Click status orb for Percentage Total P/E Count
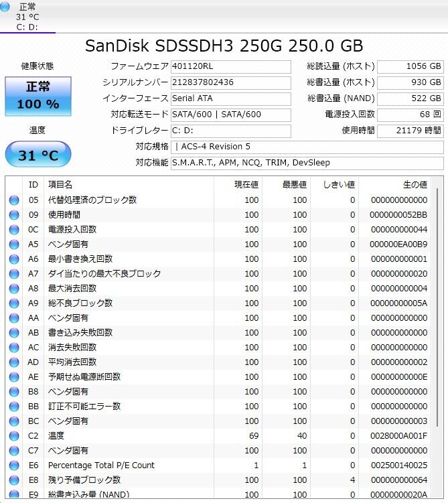Image resolution: width=448 pixels, height=503 pixels. click(14, 465)
